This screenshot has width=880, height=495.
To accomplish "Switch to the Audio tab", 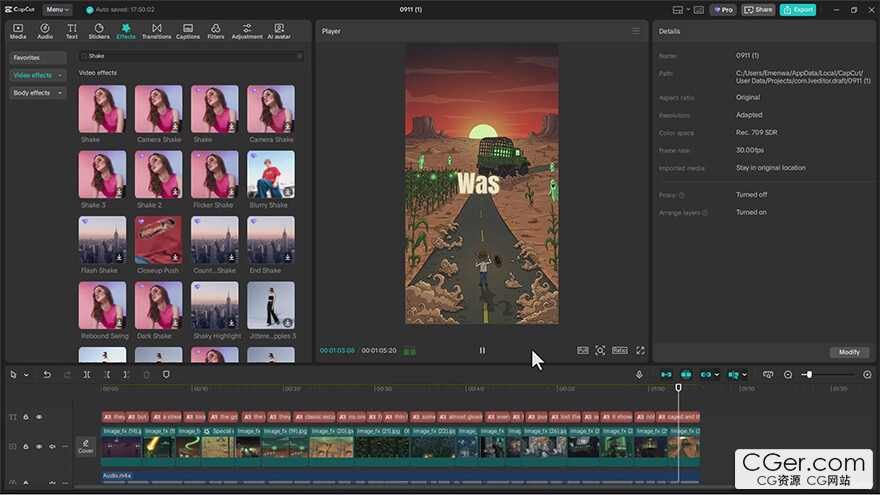I will 45,30.
